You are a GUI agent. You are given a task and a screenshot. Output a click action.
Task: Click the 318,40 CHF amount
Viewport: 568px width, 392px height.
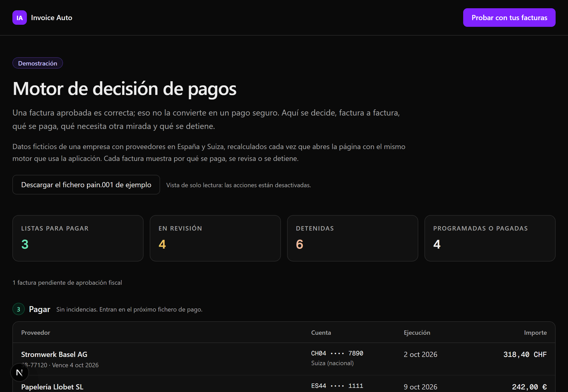click(525, 354)
